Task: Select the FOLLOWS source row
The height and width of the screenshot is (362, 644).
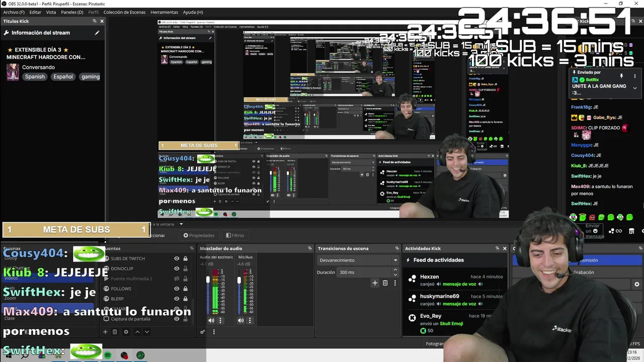Action: 146,289
